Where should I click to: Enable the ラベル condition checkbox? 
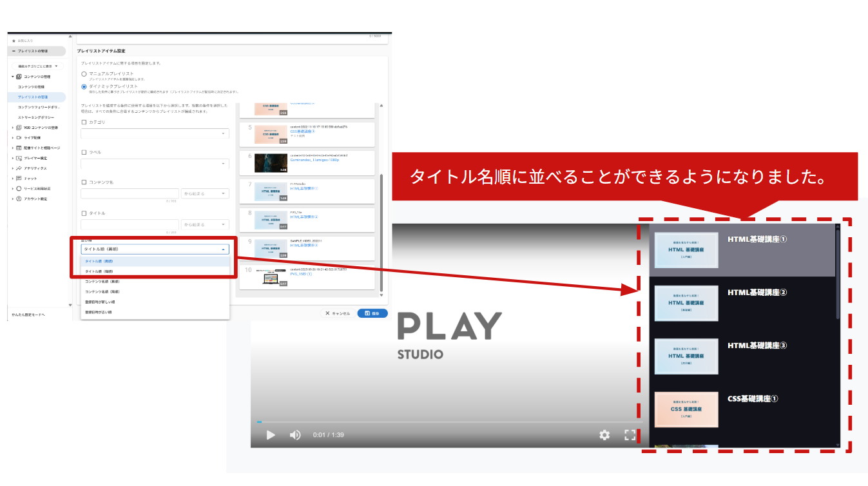point(84,152)
